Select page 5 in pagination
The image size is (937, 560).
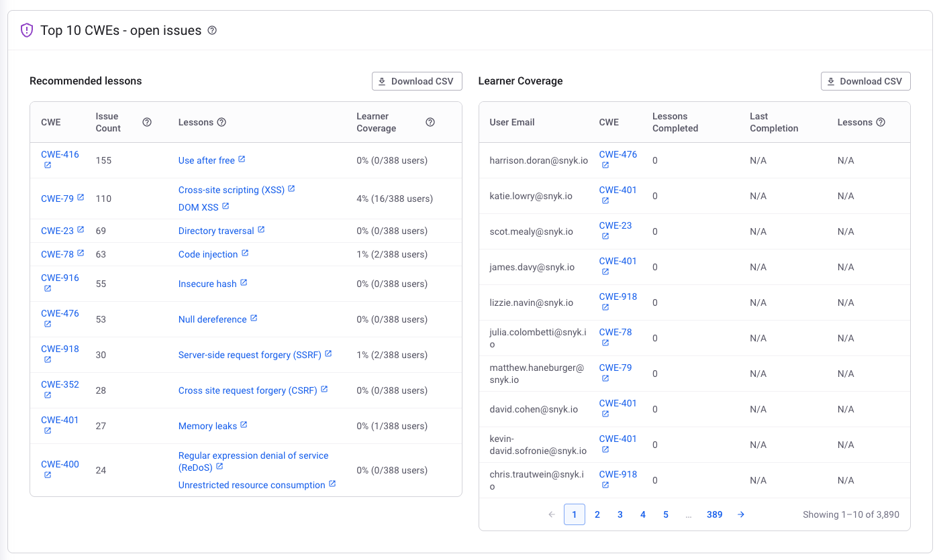tap(665, 514)
